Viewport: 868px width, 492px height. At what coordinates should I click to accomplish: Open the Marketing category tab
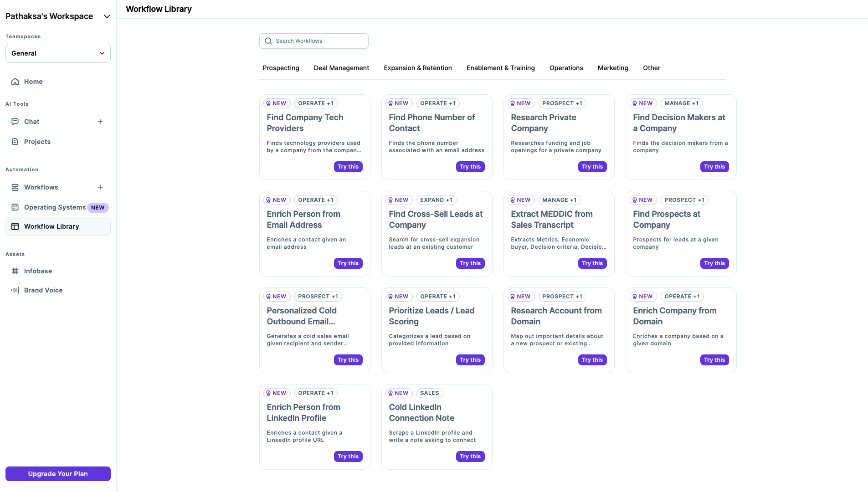point(613,68)
